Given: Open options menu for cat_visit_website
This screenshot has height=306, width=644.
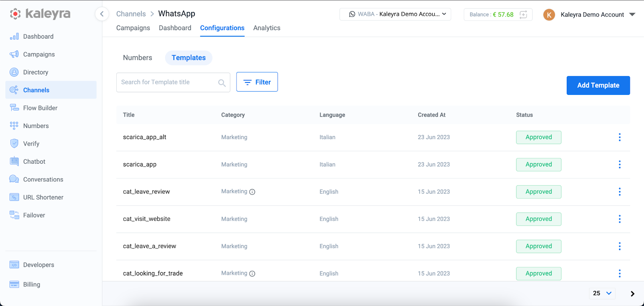Looking at the screenshot, I should (x=619, y=219).
